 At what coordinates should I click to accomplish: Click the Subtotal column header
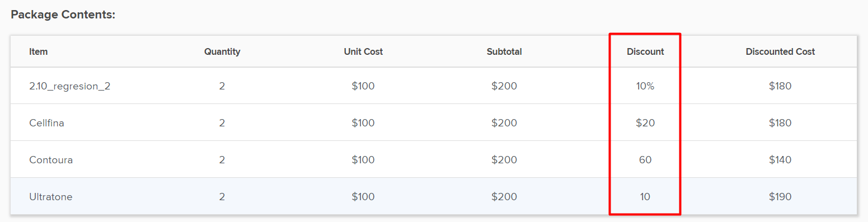tap(504, 51)
